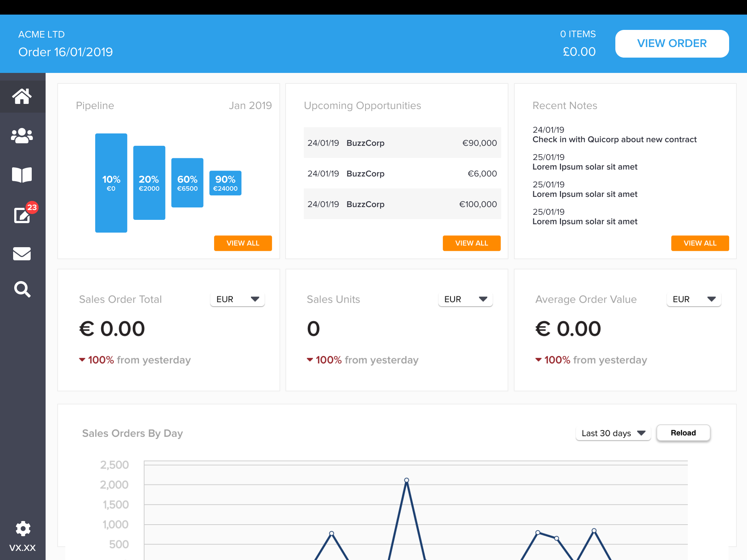Click the 'Jan 2019' pipeline date
This screenshot has height=560, width=747.
click(x=250, y=105)
